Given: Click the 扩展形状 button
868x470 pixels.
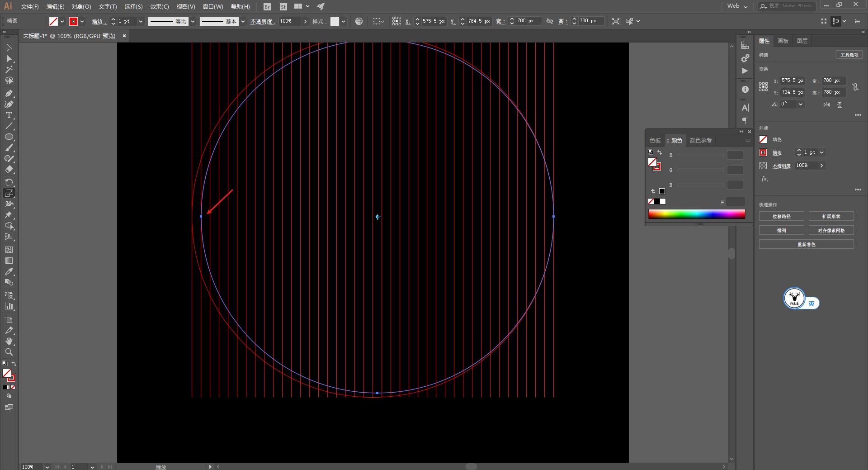Looking at the screenshot, I should (x=831, y=216).
